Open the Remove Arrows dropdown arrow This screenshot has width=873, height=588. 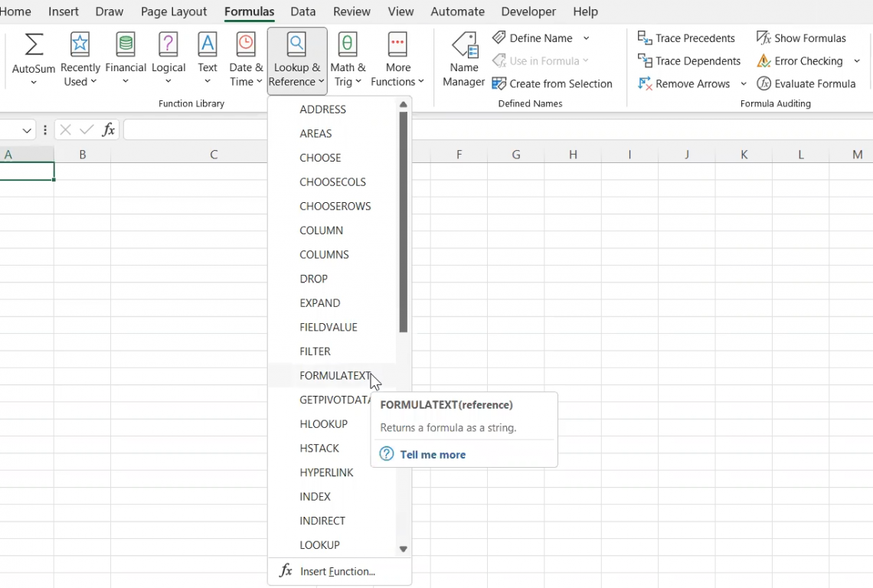coord(744,84)
